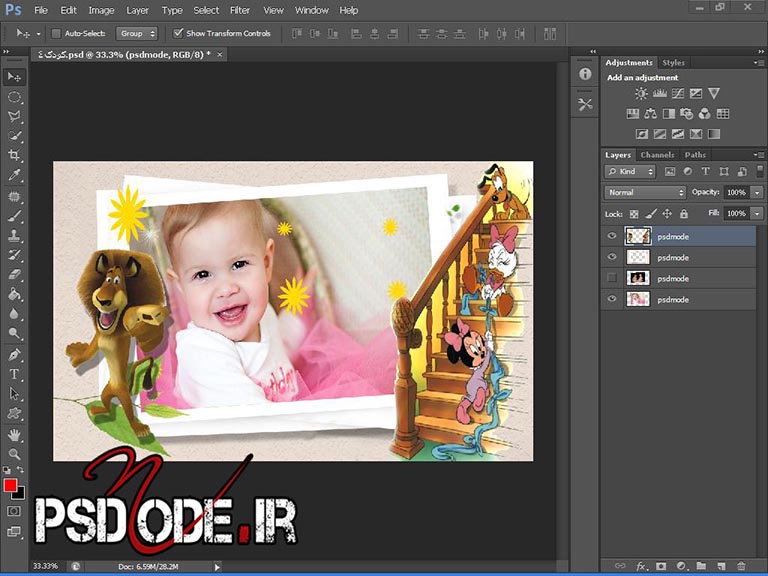Open the Image menu
The width and height of the screenshot is (768, 576).
(x=101, y=10)
